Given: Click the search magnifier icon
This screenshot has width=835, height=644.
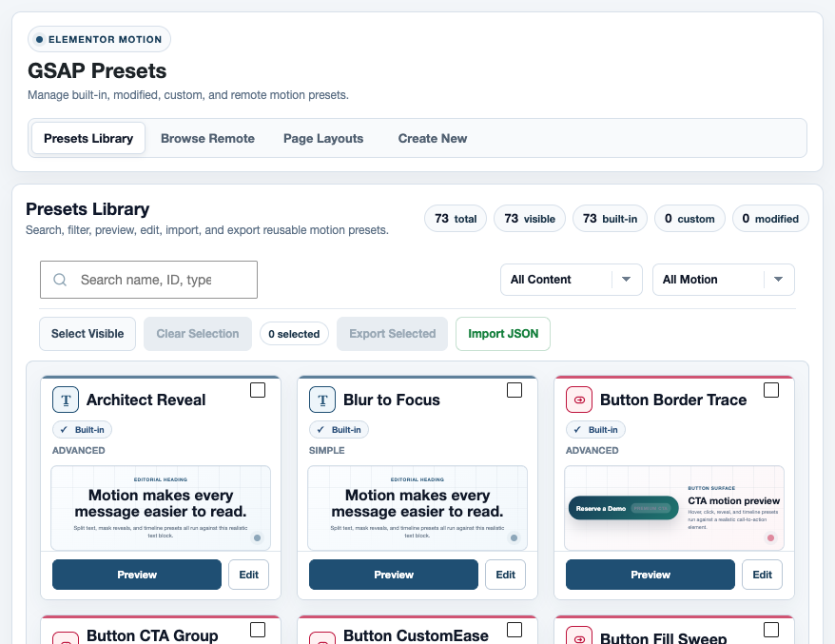Looking at the screenshot, I should 60,280.
